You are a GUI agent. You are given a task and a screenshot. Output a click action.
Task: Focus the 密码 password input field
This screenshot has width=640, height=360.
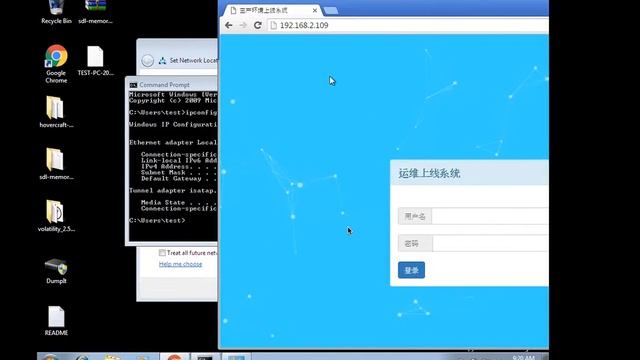click(x=490, y=243)
